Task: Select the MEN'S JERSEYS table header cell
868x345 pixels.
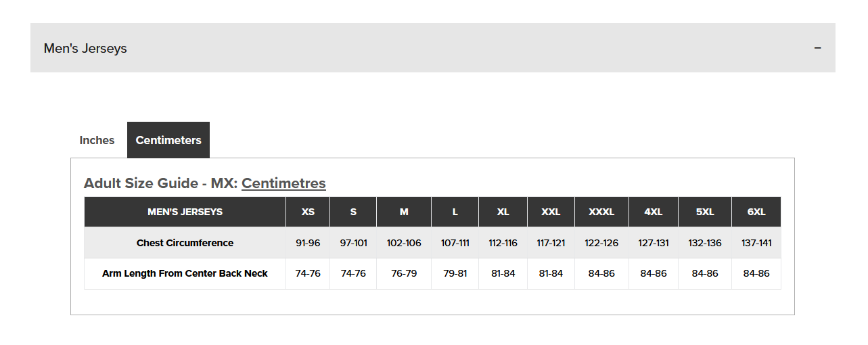Action: click(185, 212)
